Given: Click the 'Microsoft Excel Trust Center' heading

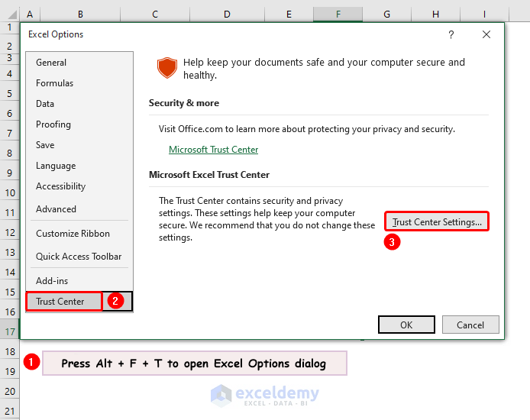Looking at the screenshot, I should tap(209, 175).
